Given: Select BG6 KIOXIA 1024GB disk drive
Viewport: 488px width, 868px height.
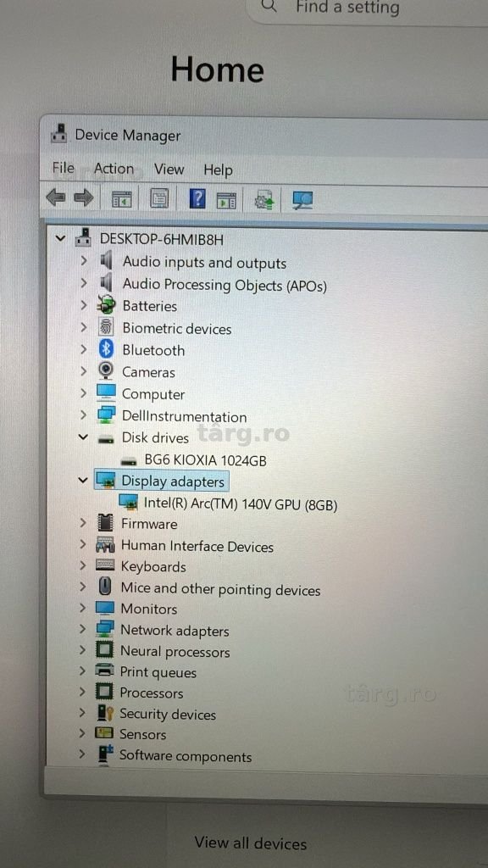Looking at the screenshot, I should pyautogui.click(x=205, y=460).
